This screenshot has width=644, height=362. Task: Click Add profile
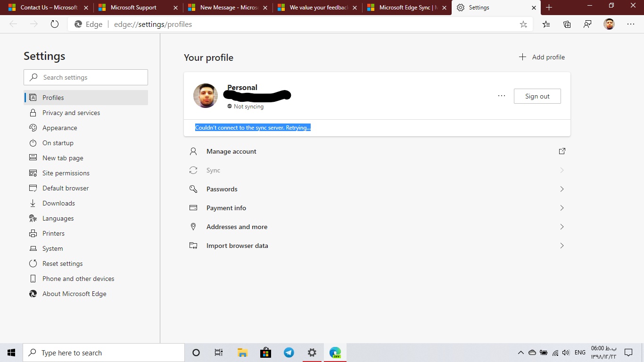542,57
